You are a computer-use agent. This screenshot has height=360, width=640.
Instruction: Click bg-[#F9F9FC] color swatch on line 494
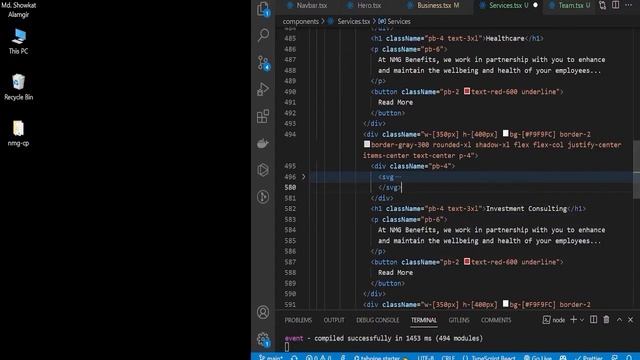[505, 133]
